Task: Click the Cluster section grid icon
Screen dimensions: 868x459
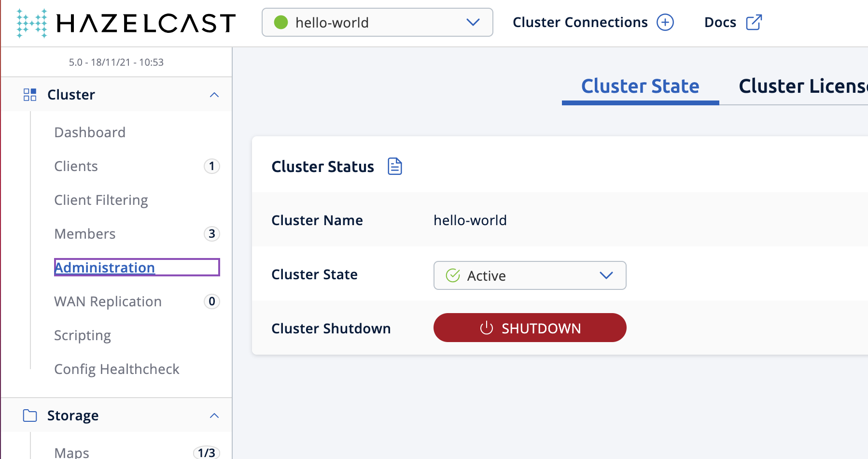Action: tap(29, 94)
